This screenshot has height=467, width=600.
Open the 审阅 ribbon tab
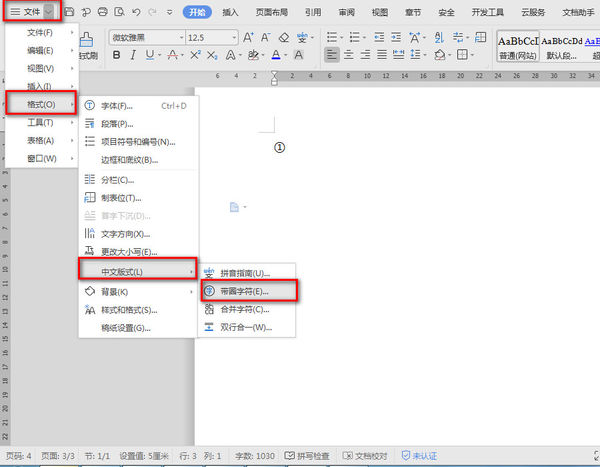pos(346,12)
